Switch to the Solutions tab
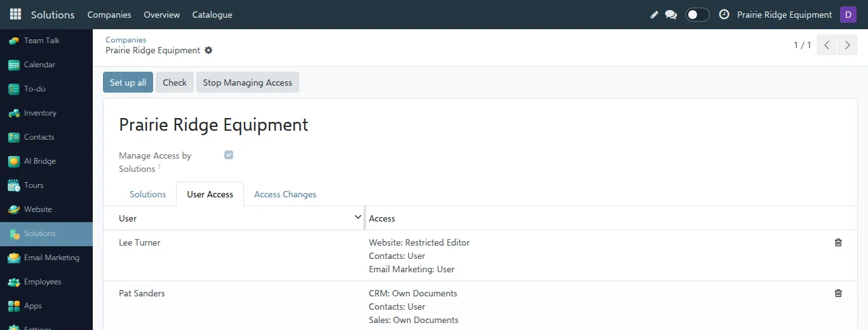 148,194
